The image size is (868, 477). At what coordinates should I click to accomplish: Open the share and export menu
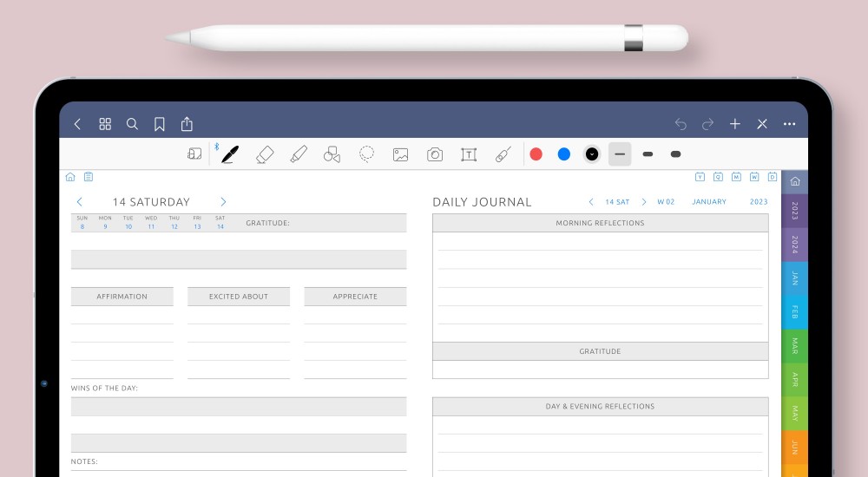coord(187,124)
